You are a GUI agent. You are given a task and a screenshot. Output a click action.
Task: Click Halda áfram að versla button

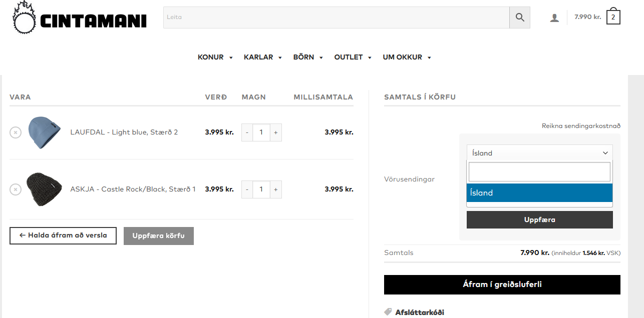coord(63,235)
